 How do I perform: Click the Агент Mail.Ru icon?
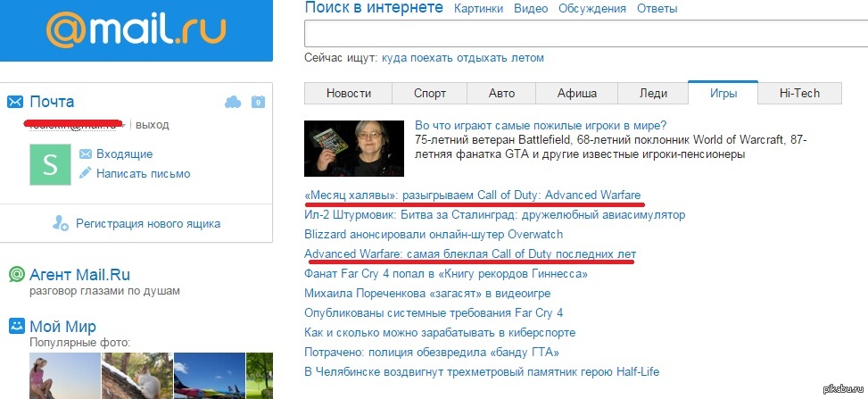[x=15, y=274]
